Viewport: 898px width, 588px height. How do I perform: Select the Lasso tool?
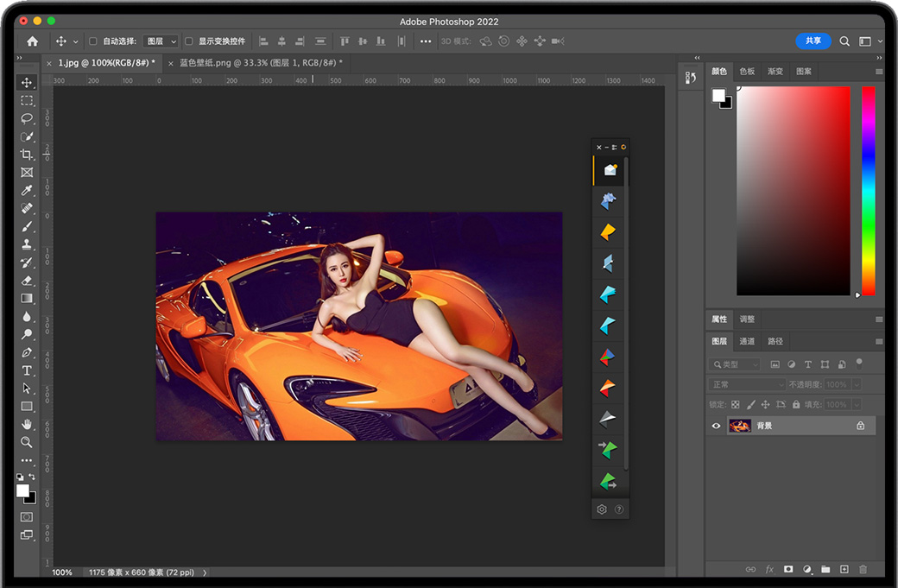pyautogui.click(x=27, y=118)
